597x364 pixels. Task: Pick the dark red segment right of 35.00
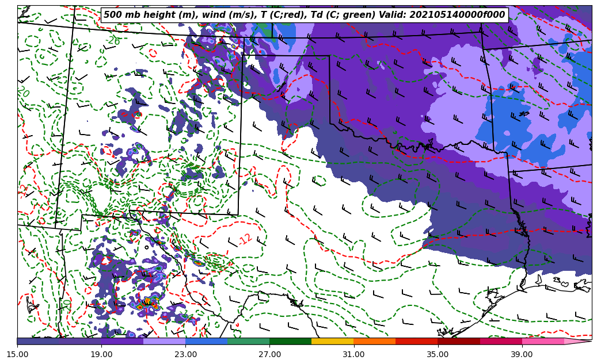click(x=458, y=341)
